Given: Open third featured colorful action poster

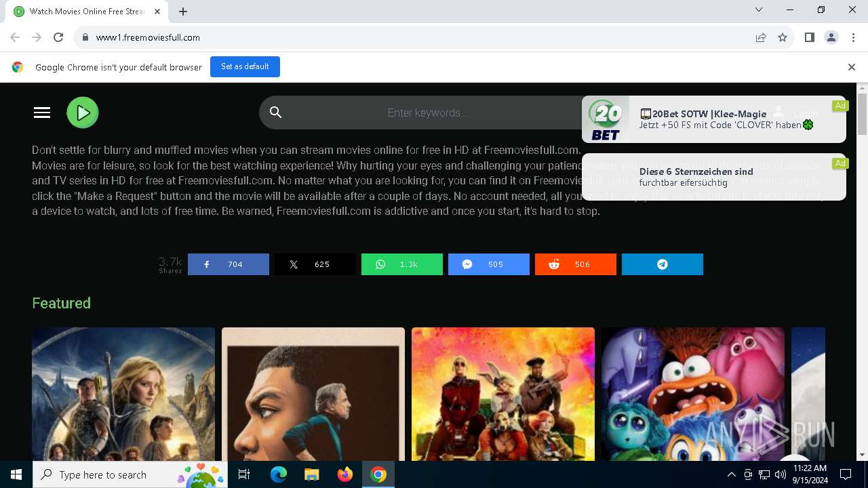Looking at the screenshot, I should click(503, 394).
